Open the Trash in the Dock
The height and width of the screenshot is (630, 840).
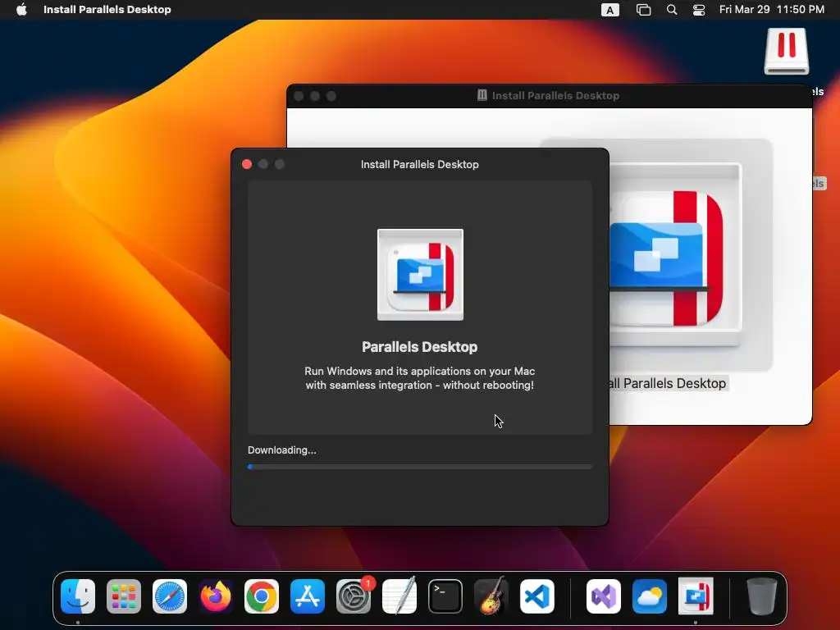pos(762,596)
